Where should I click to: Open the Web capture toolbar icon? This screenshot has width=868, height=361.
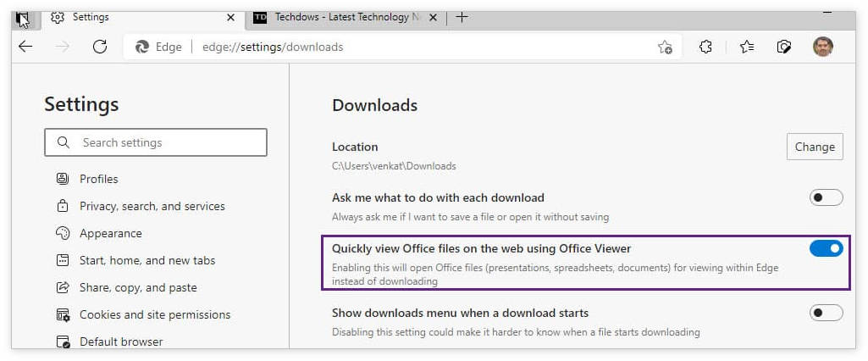(x=784, y=47)
